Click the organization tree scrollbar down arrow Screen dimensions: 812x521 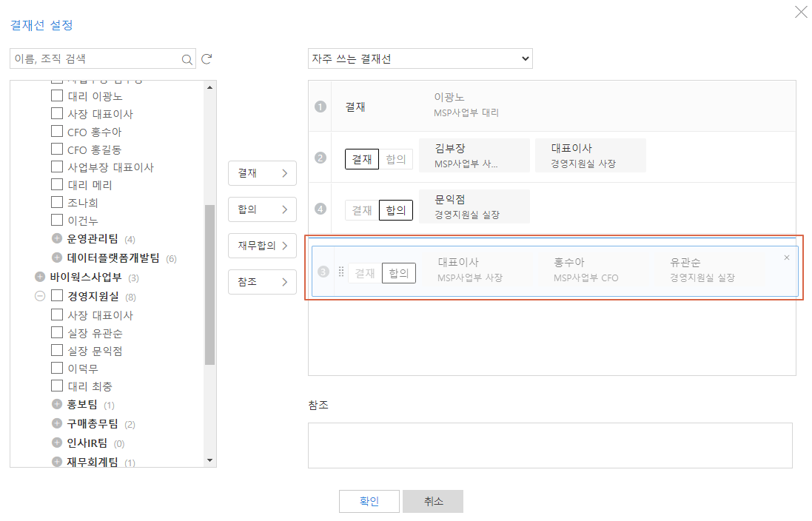(x=210, y=460)
